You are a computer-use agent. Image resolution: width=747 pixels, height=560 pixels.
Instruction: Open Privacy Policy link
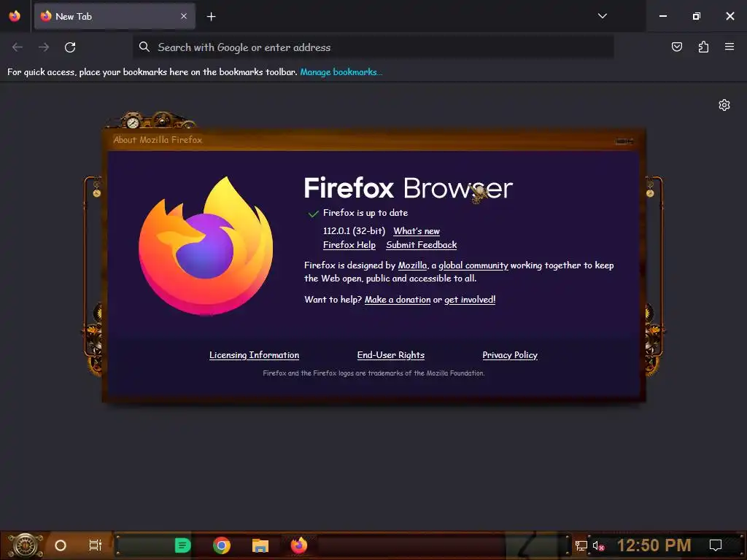[510, 355]
